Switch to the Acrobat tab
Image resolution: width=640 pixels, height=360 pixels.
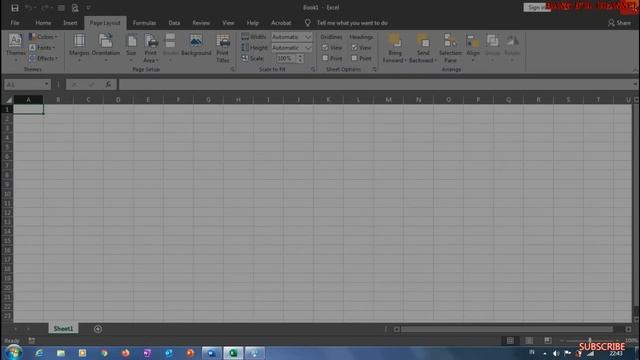pos(281,23)
